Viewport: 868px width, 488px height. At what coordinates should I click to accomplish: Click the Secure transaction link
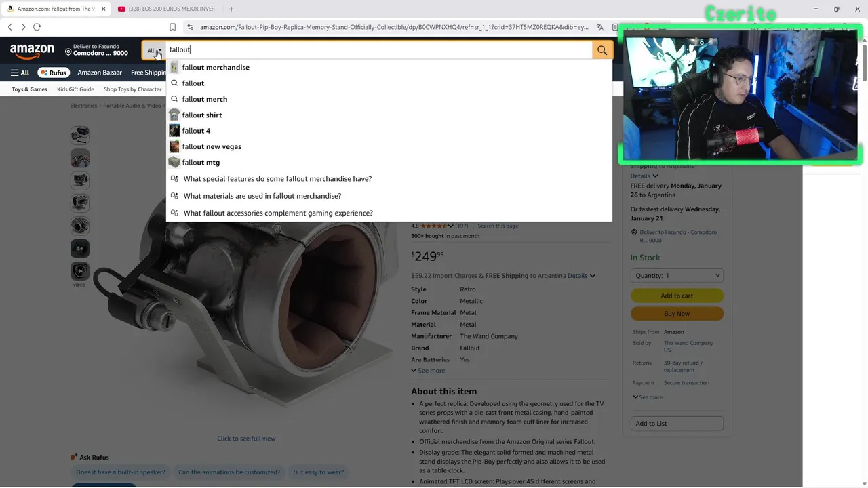click(686, 383)
